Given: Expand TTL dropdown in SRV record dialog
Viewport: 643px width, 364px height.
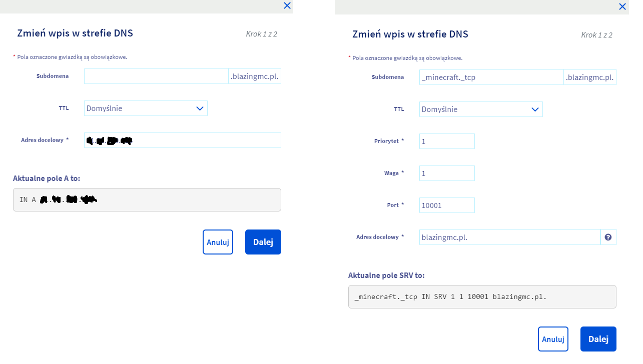Looking at the screenshot, I should click(481, 109).
